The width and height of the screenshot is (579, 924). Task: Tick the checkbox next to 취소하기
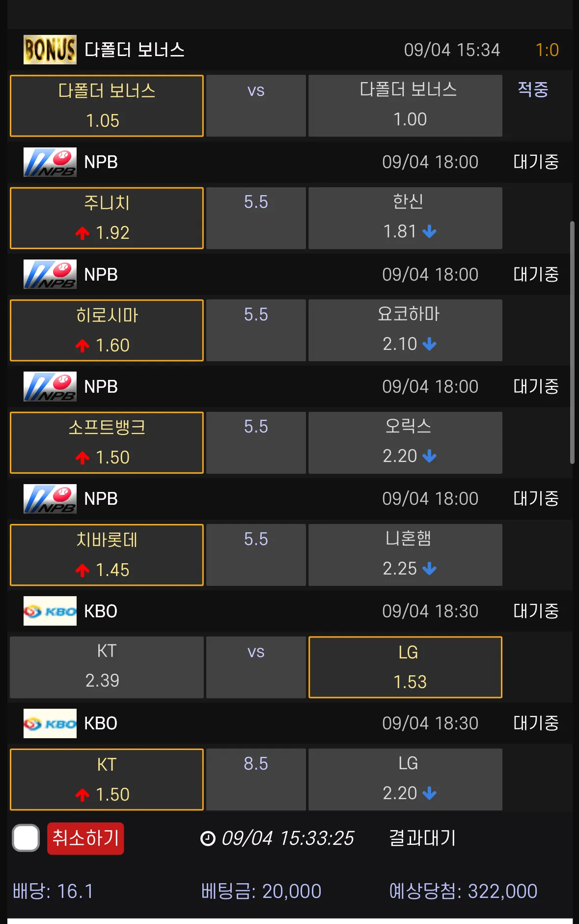click(26, 838)
